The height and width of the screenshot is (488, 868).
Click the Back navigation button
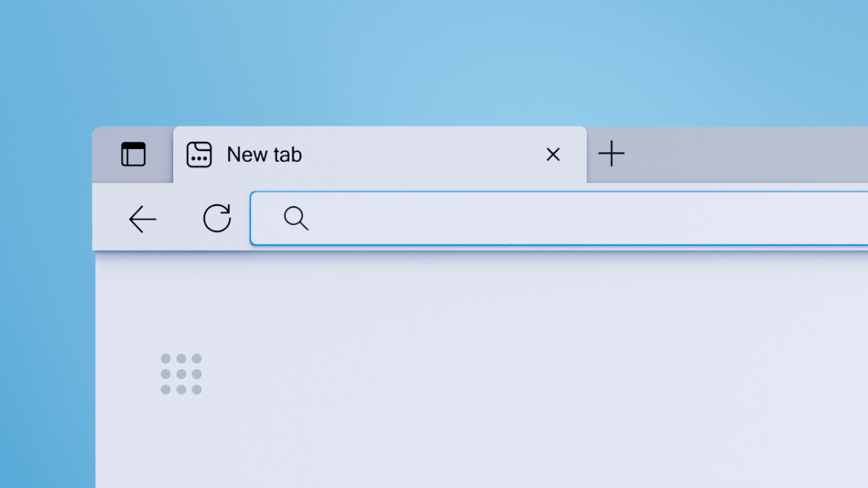(x=142, y=218)
